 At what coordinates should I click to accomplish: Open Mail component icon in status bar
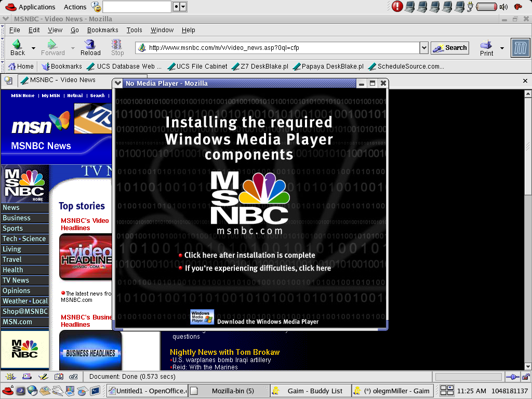pos(27,377)
